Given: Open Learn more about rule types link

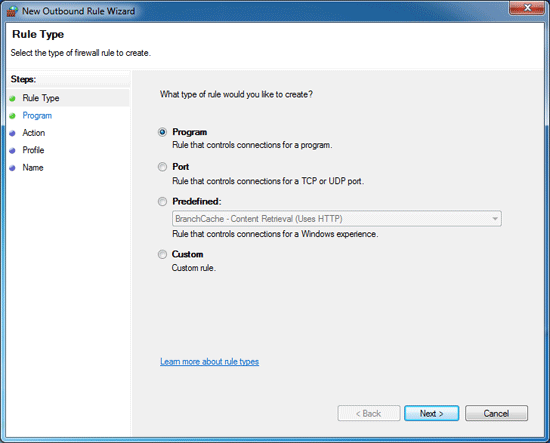Looking at the screenshot, I should point(209,362).
